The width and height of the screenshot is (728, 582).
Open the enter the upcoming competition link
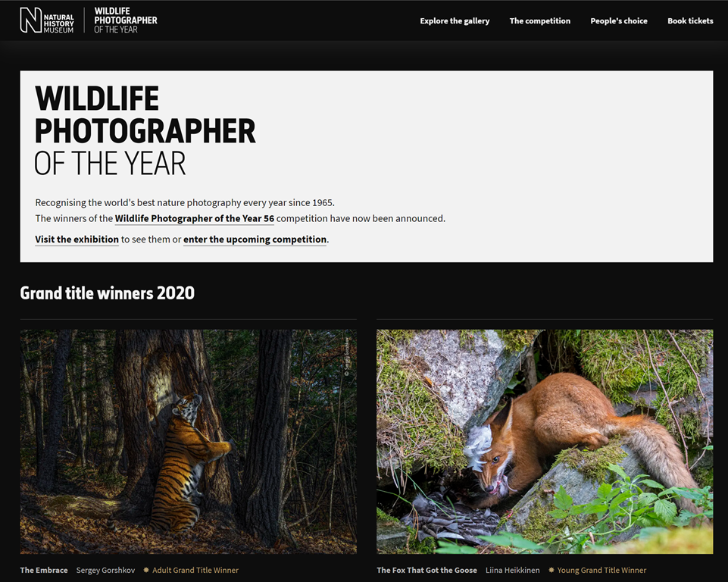[x=255, y=239]
